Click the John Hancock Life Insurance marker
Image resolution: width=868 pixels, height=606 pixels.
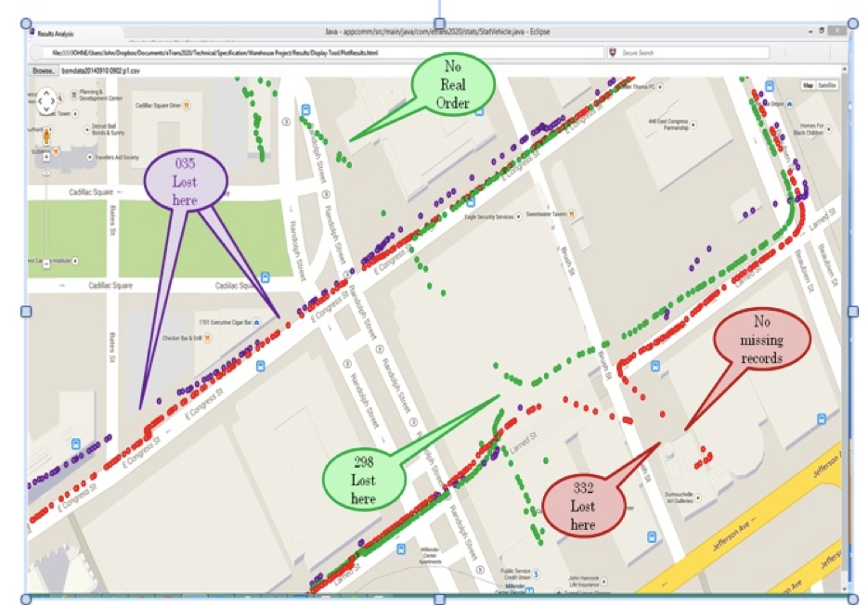604,581
